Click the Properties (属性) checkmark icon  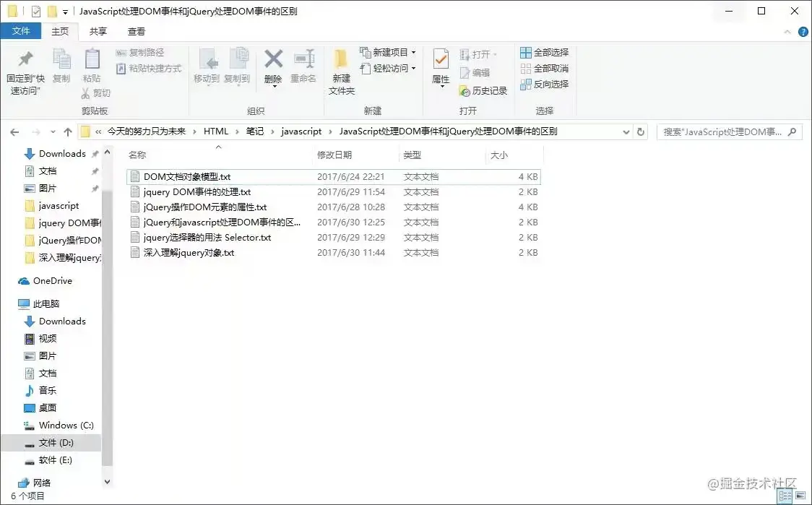point(441,59)
